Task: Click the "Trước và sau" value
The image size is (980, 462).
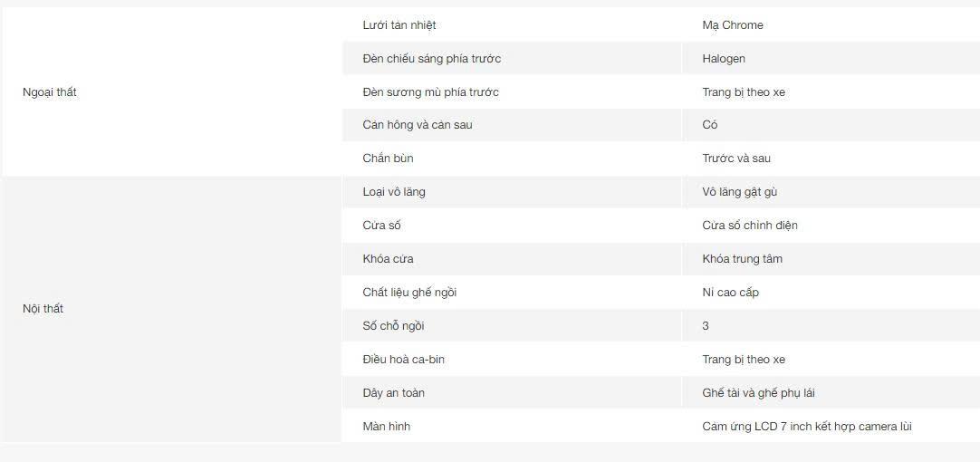Action: (736, 159)
